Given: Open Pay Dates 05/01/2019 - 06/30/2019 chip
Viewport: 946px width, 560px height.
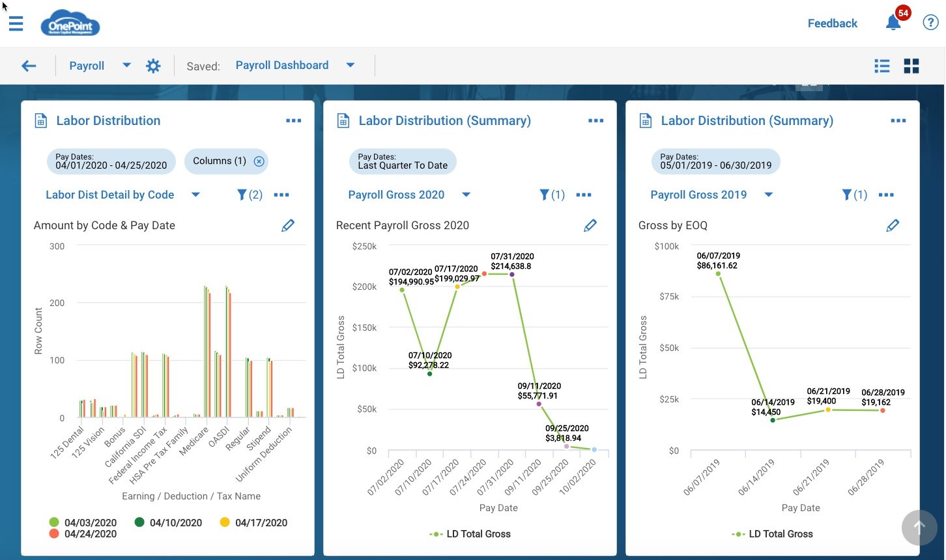Looking at the screenshot, I should [715, 161].
